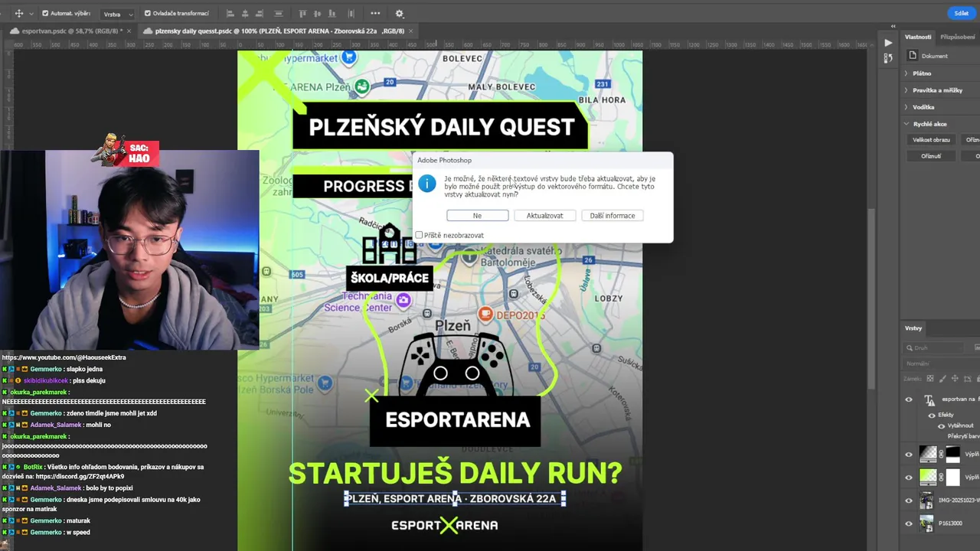Align layers to top edges
This screenshot has width=980, height=551.
(302, 13)
